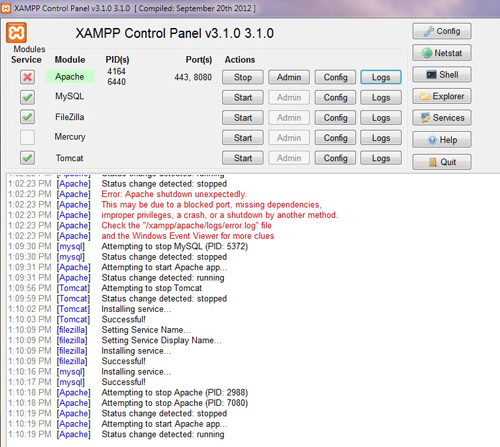Start the MySQL module

pyautogui.click(x=243, y=98)
